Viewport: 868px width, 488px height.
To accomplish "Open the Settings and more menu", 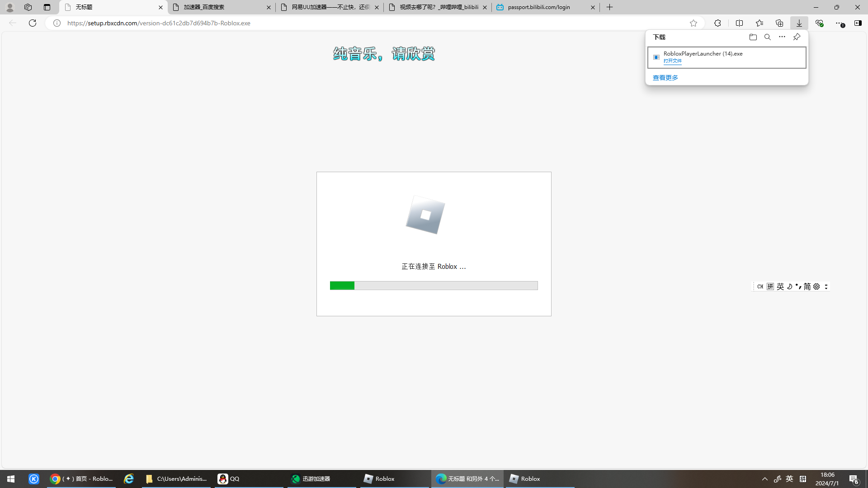I will pos(840,23).
